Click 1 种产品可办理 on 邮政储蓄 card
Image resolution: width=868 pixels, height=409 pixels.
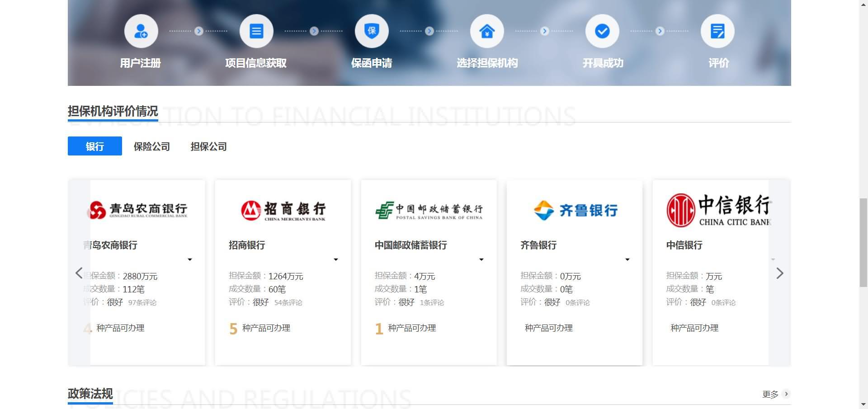pos(406,328)
